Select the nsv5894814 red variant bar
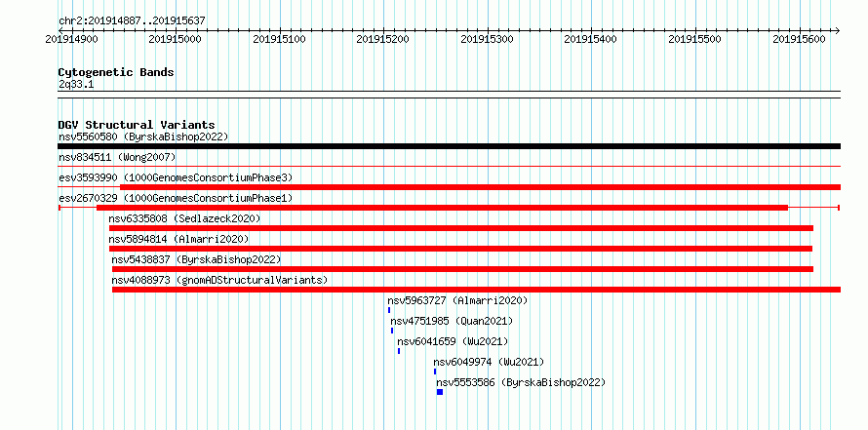The image size is (868, 430). point(460,249)
